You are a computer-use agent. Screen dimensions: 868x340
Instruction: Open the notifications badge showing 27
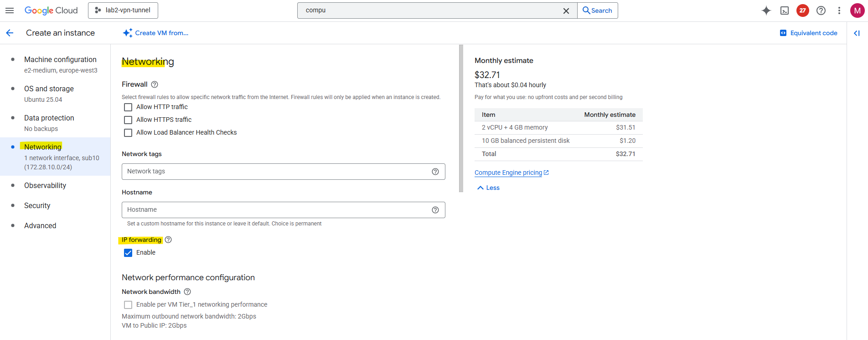click(803, 10)
